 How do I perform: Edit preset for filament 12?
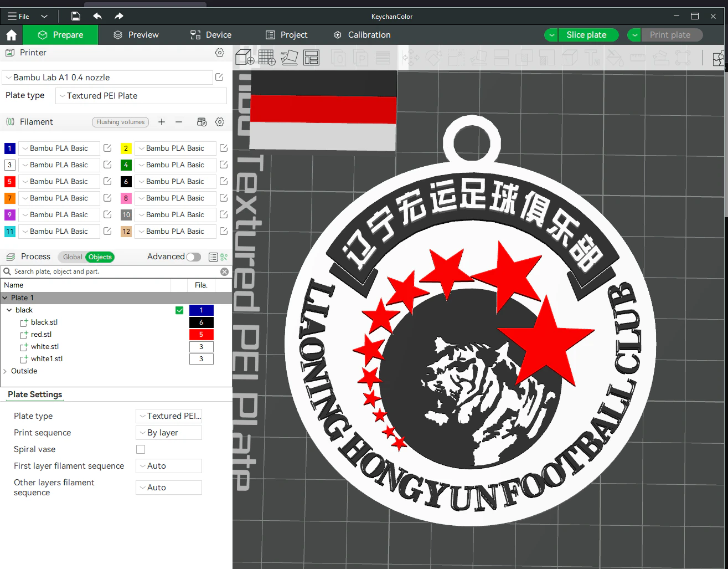pyautogui.click(x=224, y=232)
